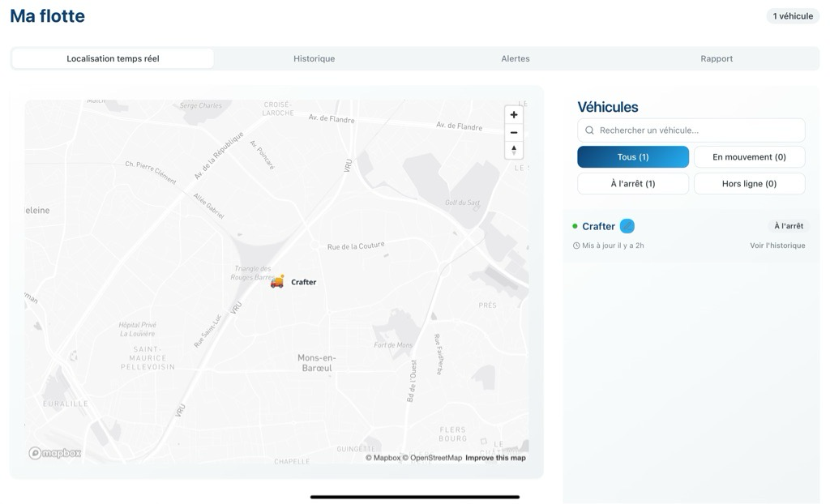
Task: Click Mons-en-Barœul label on the map
Action: click(x=317, y=363)
